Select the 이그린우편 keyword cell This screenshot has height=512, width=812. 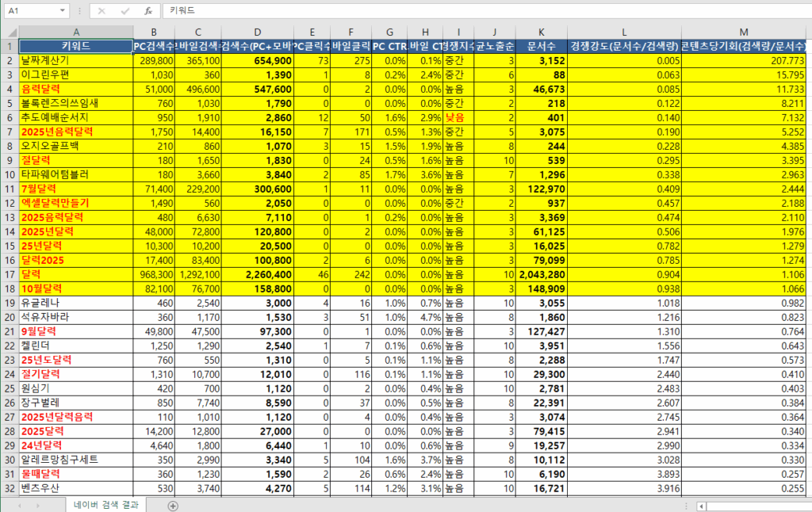tap(76, 75)
